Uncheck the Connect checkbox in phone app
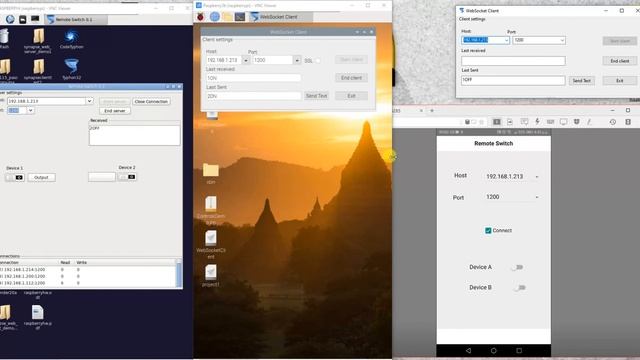Viewport: 640px width, 360px height. tap(488, 231)
